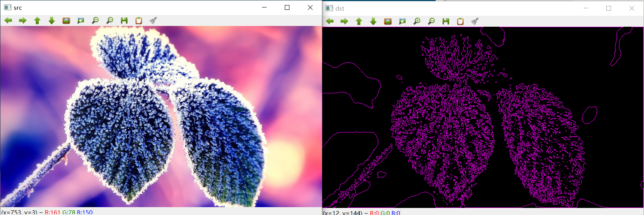
Task: Pan left in the src window
Action: pos(8,20)
